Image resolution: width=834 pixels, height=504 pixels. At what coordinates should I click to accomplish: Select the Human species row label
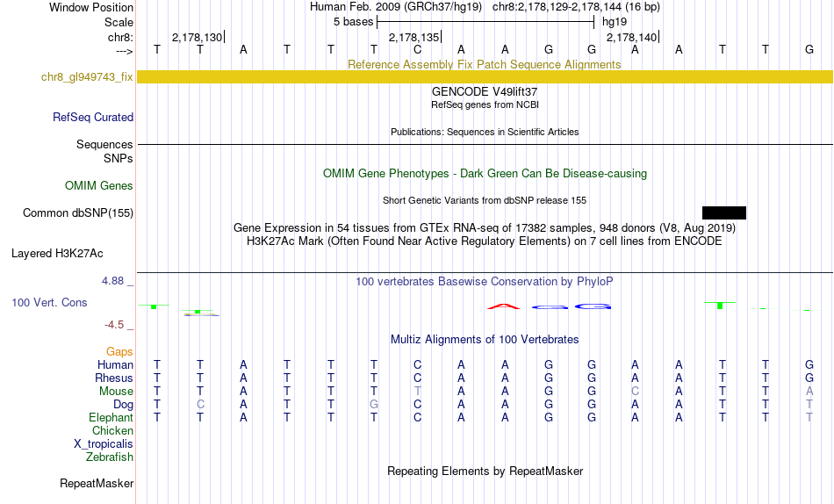115,364
